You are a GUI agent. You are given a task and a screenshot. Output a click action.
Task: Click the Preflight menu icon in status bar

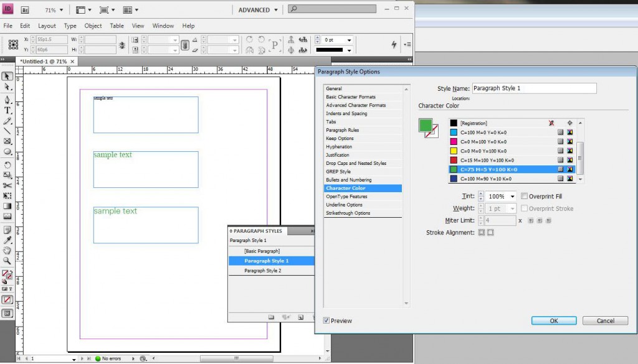133,359
